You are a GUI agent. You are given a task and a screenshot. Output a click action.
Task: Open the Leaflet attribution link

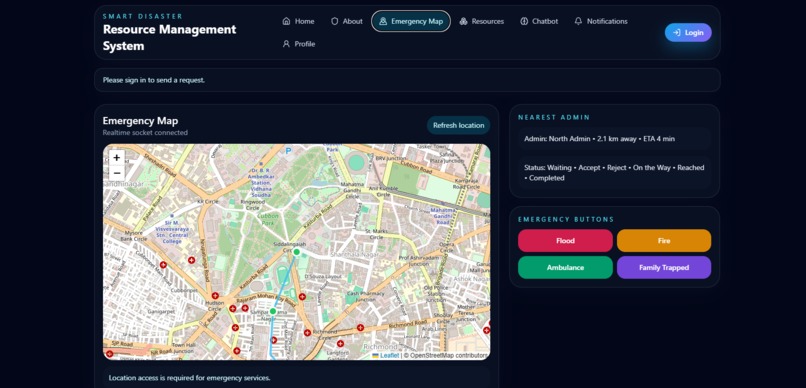click(385, 355)
